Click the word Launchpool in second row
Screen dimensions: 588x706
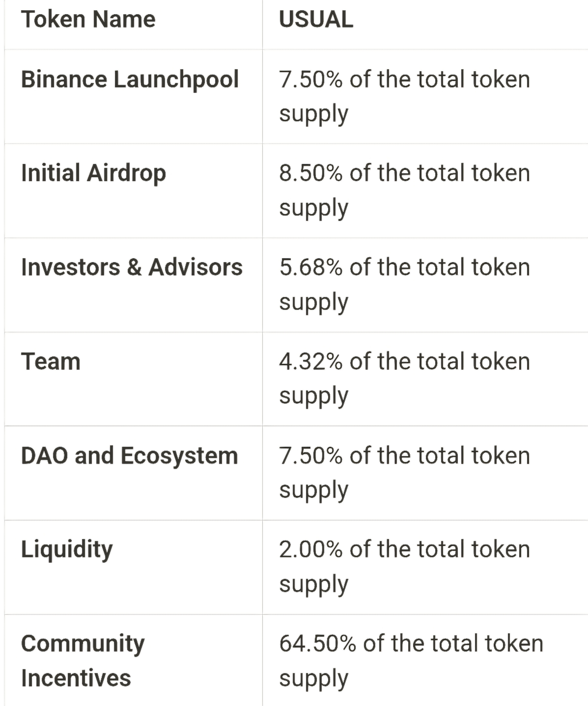click(x=176, y=80)
